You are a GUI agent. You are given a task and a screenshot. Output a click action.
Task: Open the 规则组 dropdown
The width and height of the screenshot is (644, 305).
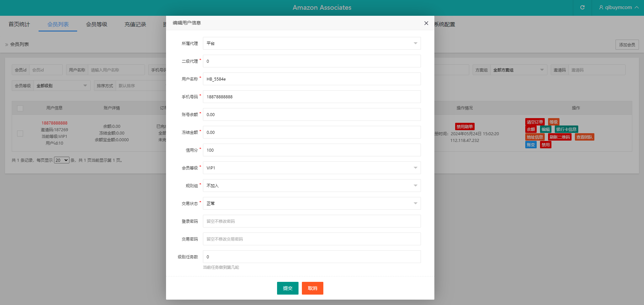(312, 186)
